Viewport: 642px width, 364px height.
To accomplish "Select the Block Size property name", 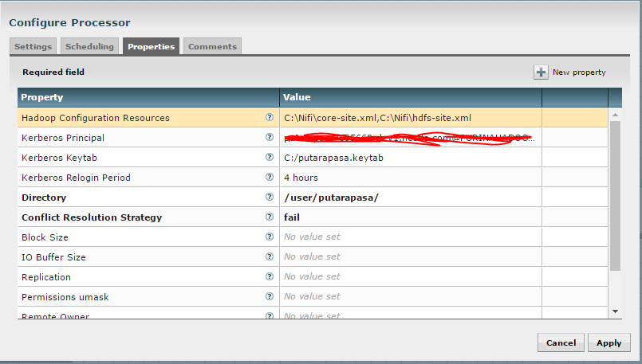I will point(45,237).
